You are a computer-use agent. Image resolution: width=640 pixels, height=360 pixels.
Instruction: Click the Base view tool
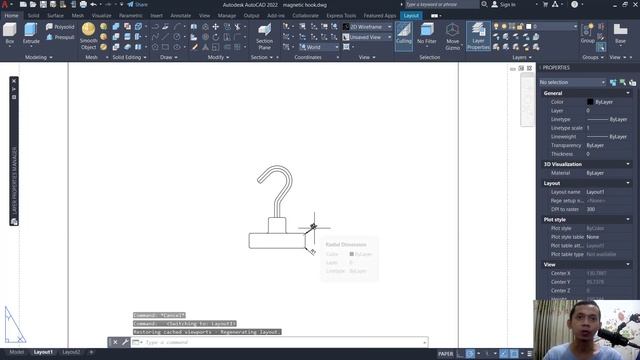620,33
